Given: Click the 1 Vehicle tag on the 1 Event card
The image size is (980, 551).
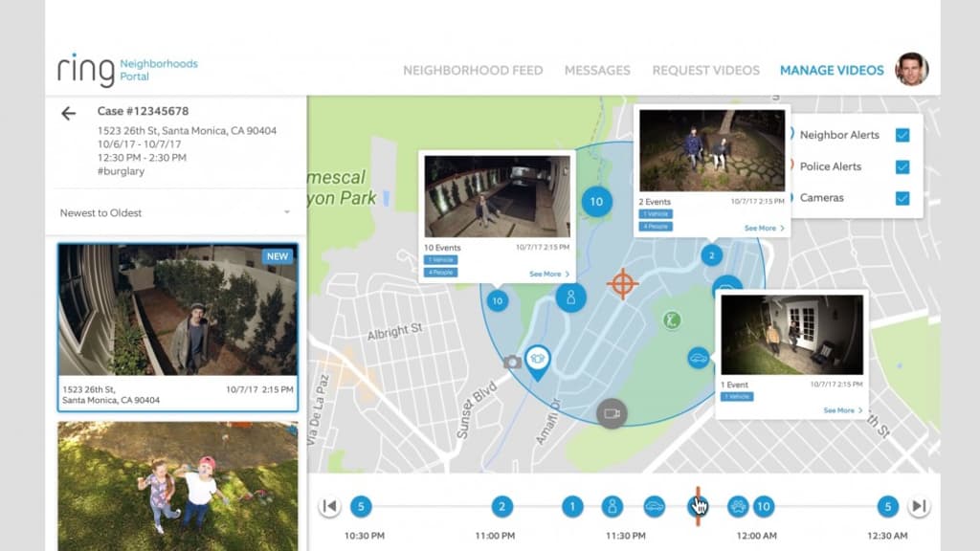Looking at the screenshot, I should click(x=738, y=397).
